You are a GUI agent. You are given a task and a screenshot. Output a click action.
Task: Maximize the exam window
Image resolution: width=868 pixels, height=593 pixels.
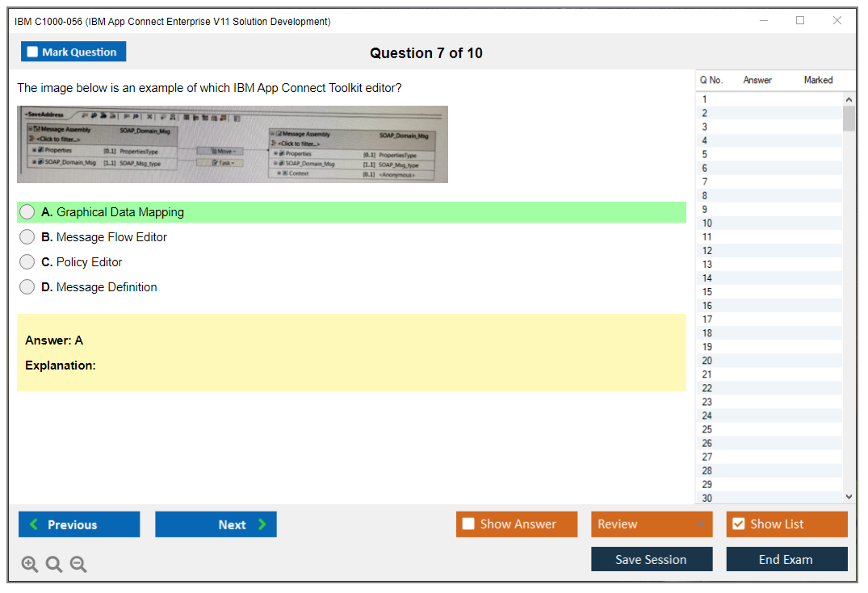(x=800, y=21)
